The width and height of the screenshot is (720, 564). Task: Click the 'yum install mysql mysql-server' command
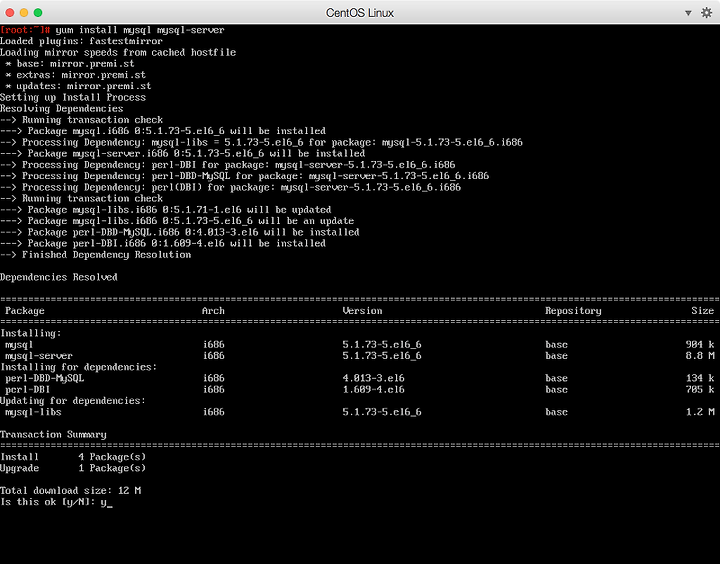(x=140, y=30)
